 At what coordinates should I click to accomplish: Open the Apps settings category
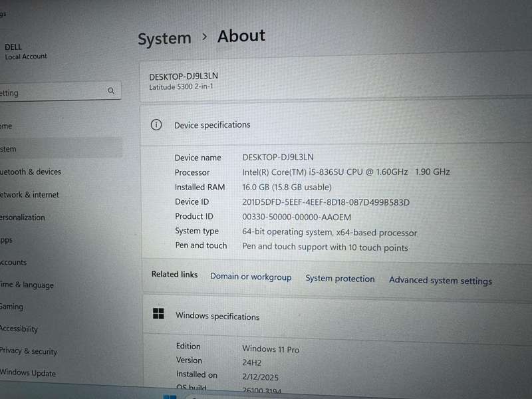(x=6, y=240)
